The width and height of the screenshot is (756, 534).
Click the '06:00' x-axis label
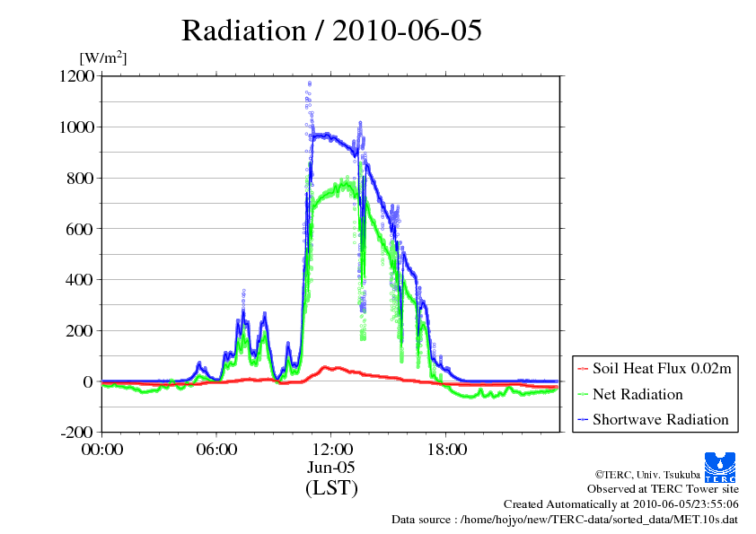(216, 449)
